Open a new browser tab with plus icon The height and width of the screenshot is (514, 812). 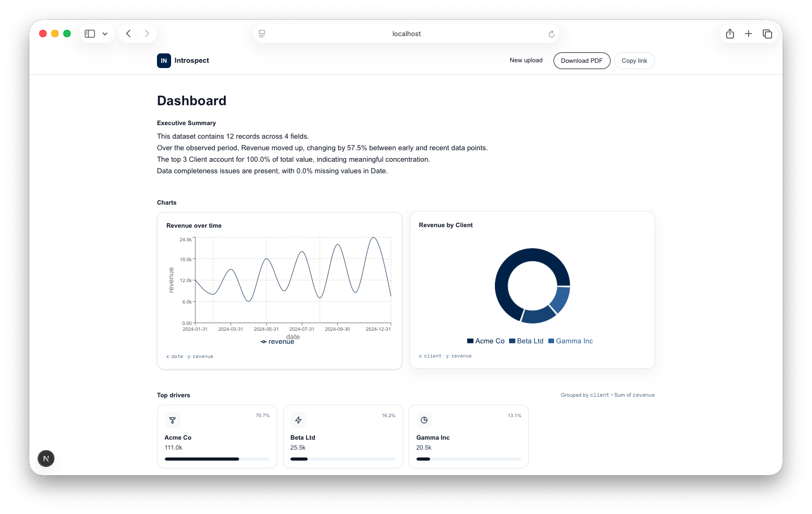tap(749, 33)
